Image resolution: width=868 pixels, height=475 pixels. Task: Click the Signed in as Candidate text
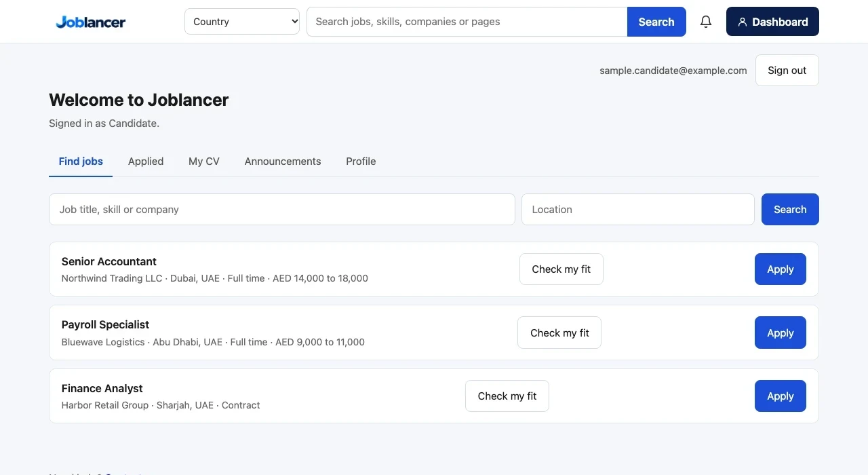[x=104, y=123]
